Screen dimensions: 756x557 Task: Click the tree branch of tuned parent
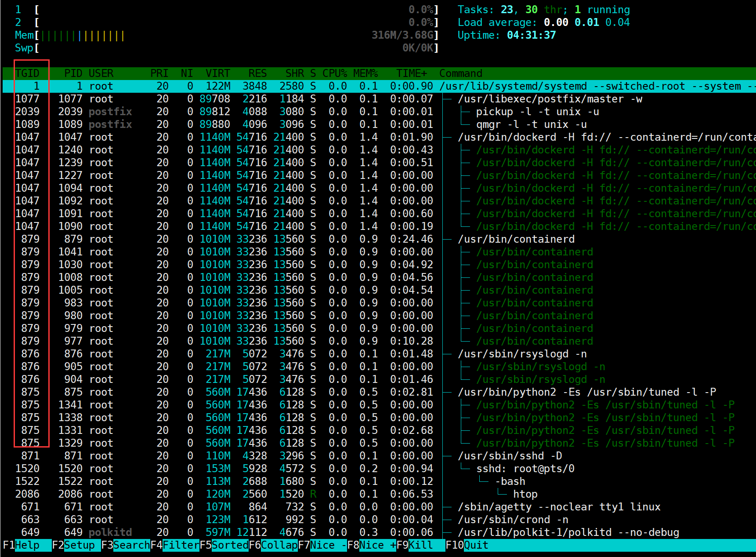pos(448,392)
